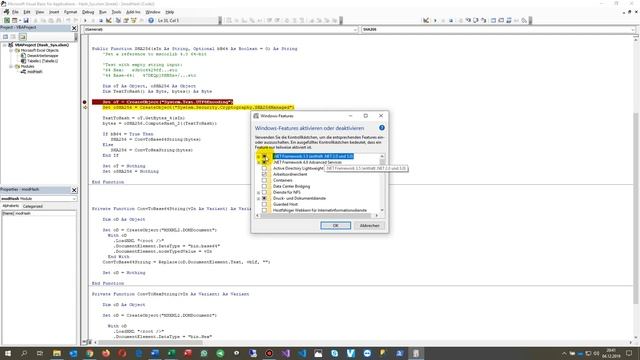Switch to Alphabetic properties tab

(x=11, y=206)
